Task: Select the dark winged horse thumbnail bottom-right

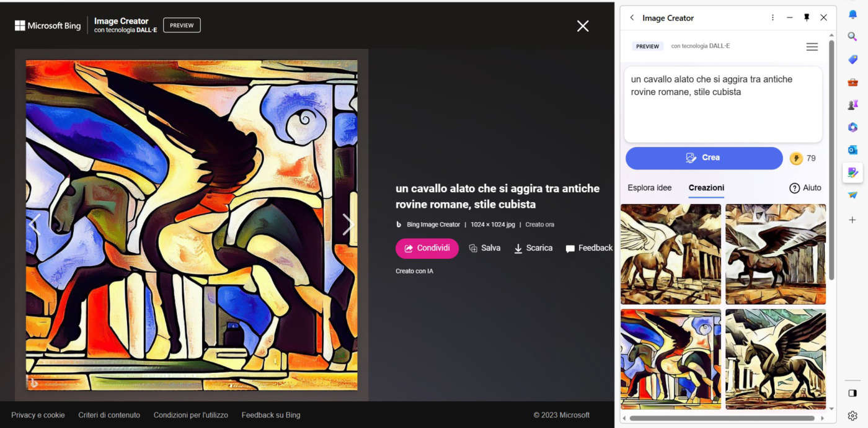Action: [776, 359]
